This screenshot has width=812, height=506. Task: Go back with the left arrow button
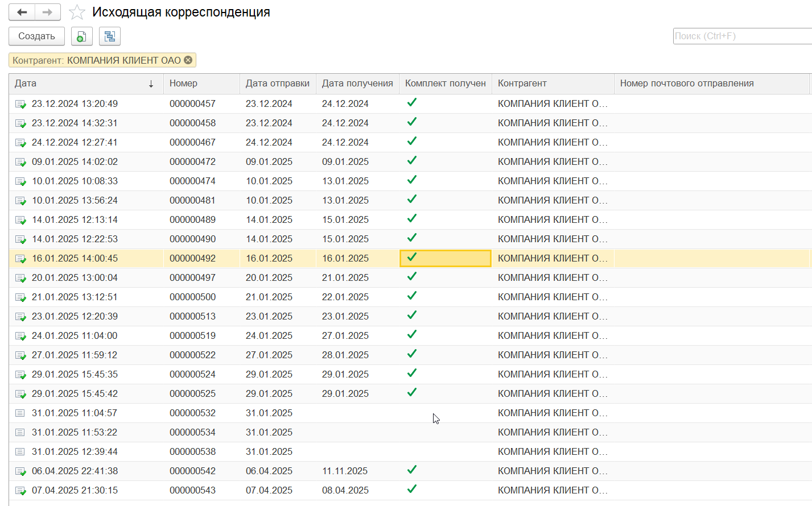click(x=22, y=12)
